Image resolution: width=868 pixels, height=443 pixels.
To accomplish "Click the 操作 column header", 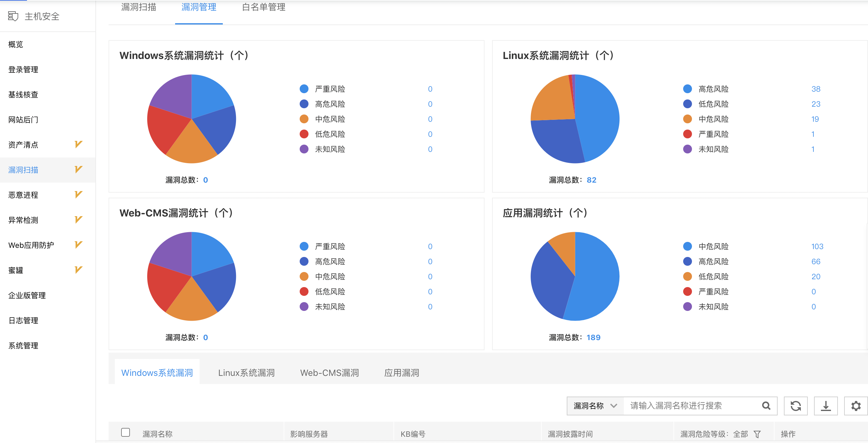I will 788,434.
